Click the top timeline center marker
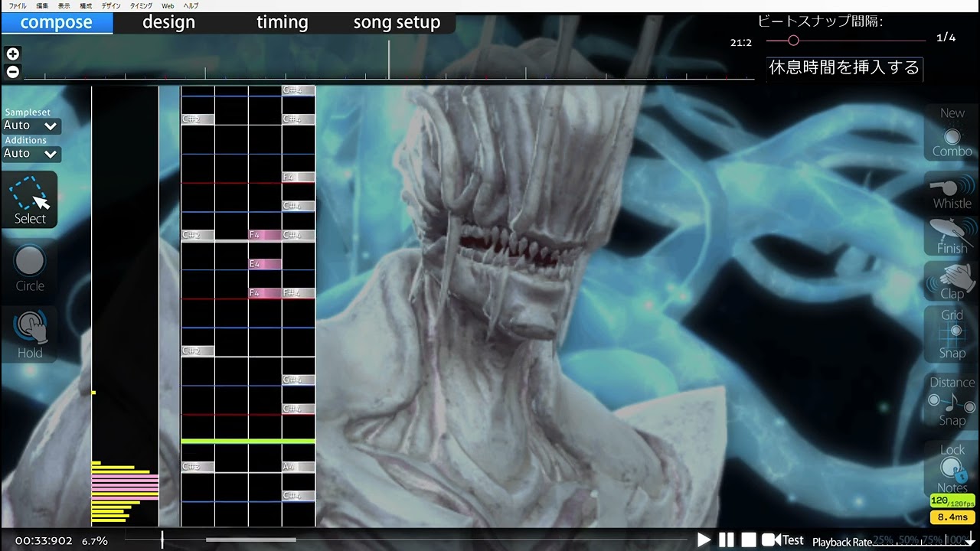 (389, 59)
